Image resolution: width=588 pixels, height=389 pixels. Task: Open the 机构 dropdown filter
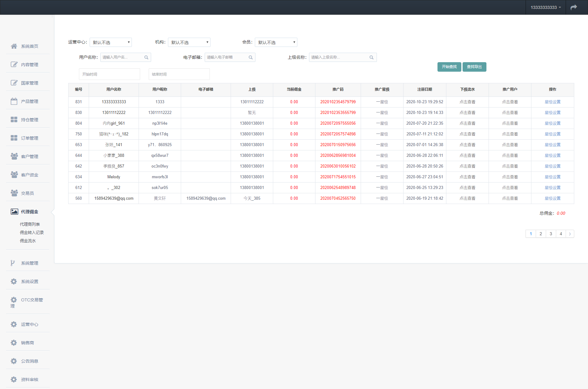click(189, 42)
